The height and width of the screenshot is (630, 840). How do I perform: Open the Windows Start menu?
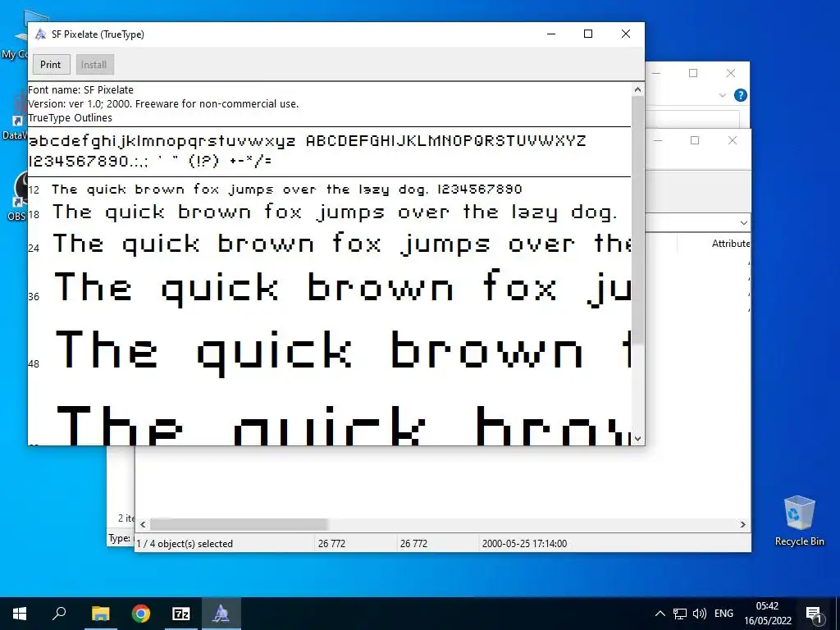(x=20, y=614)
